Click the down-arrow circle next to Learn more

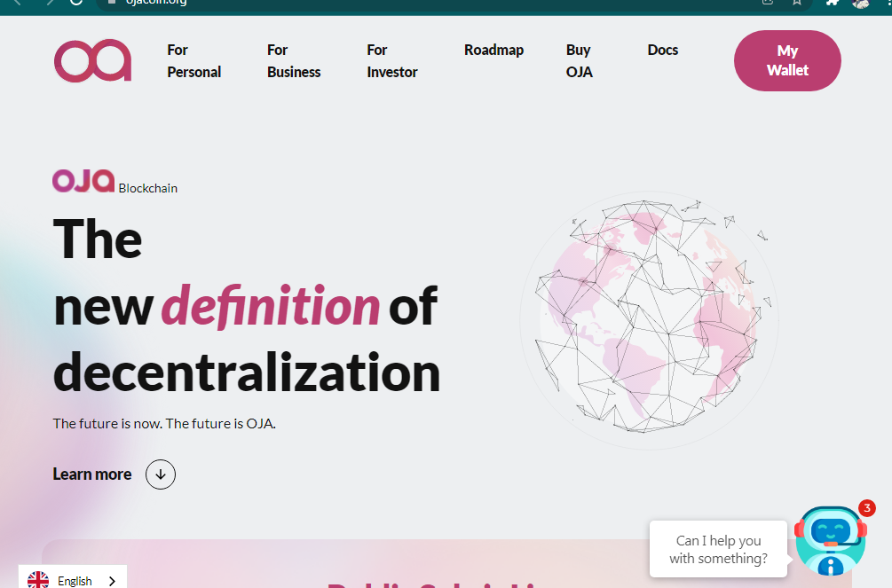point(161,474)
